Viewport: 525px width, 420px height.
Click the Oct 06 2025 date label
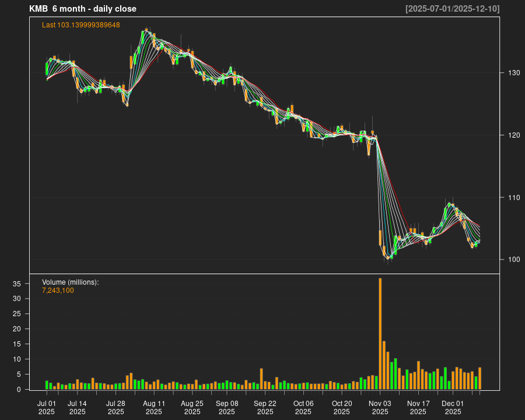pyautogui.click(x=303, y=407)
